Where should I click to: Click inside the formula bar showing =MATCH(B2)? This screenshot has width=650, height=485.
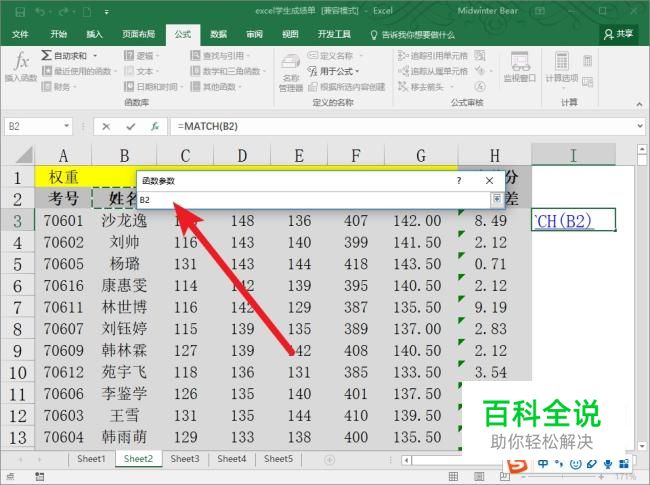[402, 126]
